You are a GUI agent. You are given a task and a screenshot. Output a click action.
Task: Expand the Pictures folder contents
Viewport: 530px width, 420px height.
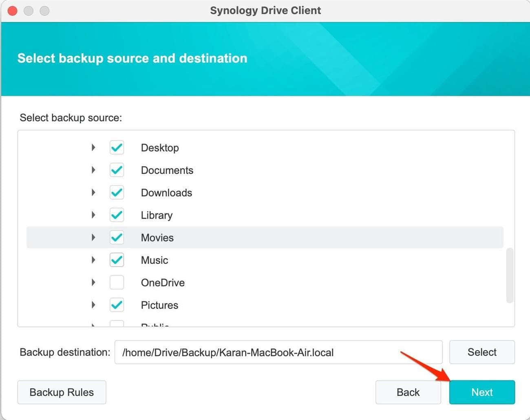93,305
